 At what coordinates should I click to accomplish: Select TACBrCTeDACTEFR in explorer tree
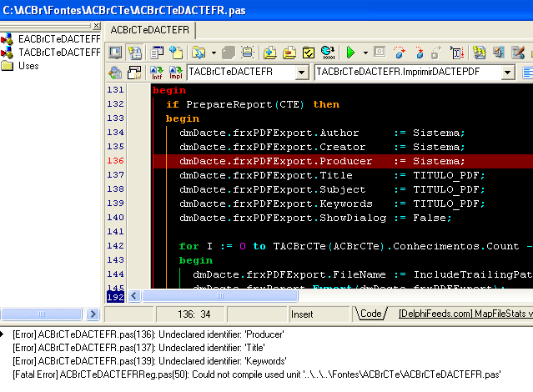59,53
